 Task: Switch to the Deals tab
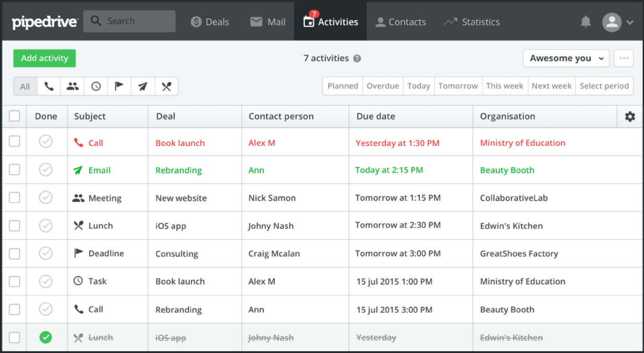click(x=210, y=22)
